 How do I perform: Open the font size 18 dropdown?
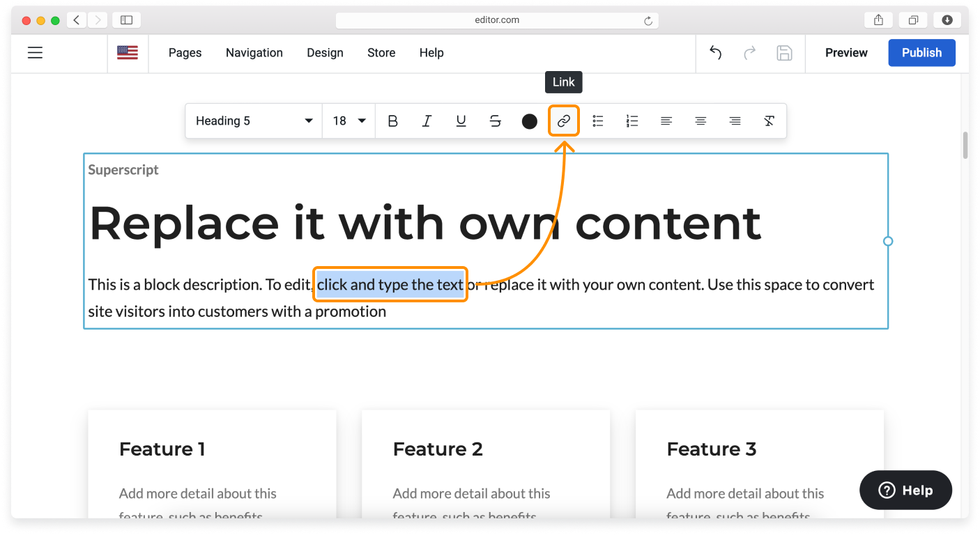coord(349,121)
